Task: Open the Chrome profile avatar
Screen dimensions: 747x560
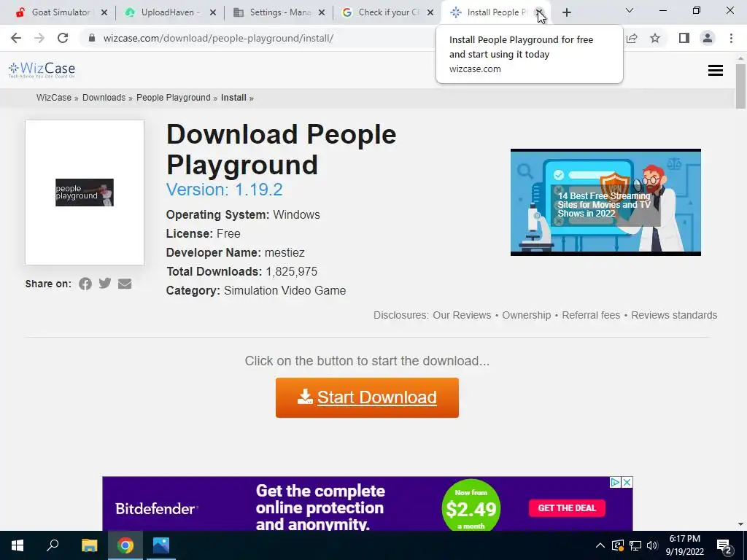Action: pos(708,38)
